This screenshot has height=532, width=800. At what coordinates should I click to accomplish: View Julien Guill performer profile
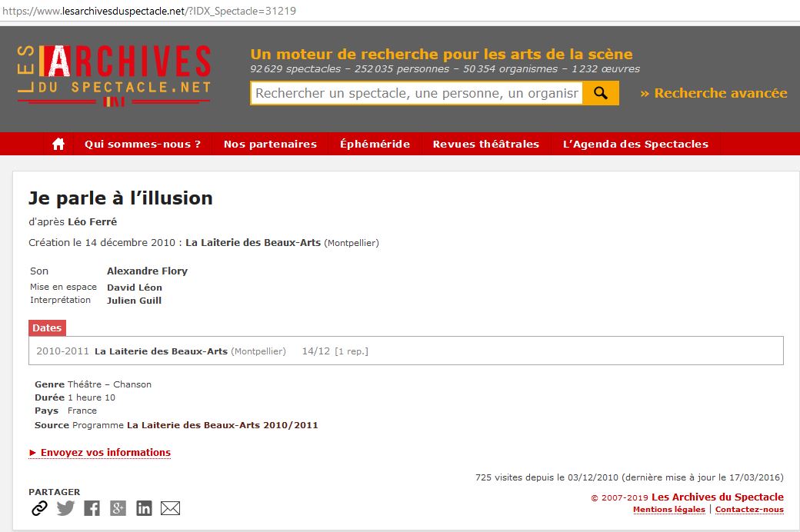click(134, 301)
